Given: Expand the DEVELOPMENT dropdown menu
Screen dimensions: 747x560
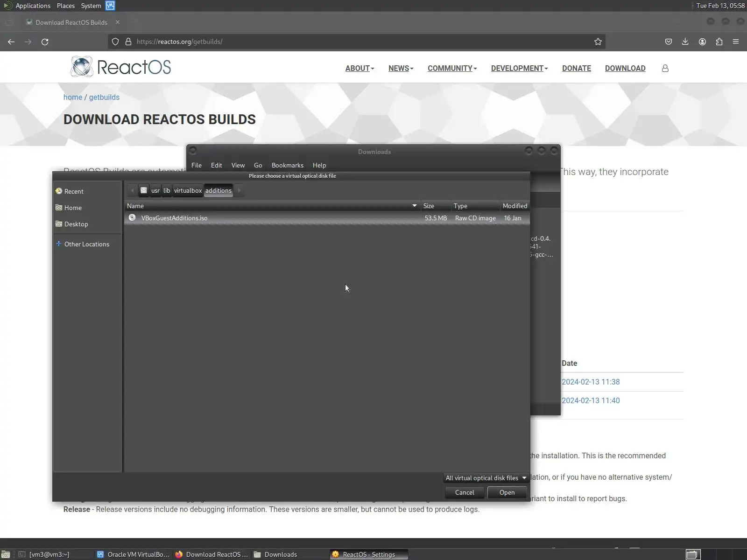Looking at the screenshot, I should pos(519,68).
